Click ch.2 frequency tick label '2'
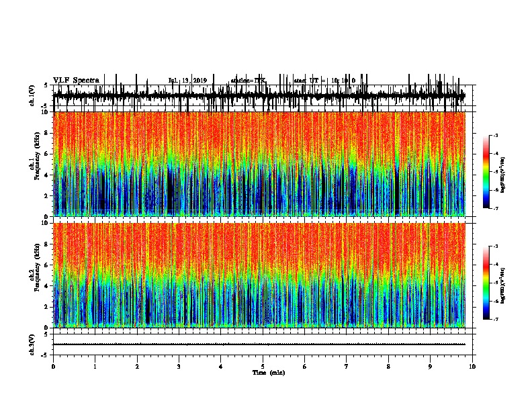This screenshot has width=532, height=411. pyautogui.click(x=47, y=307)
